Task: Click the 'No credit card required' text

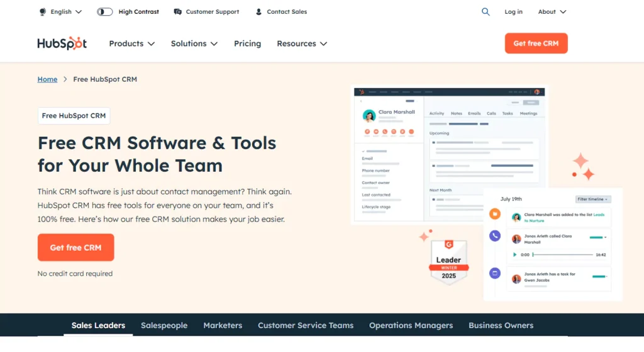Action: pos(75,273)
